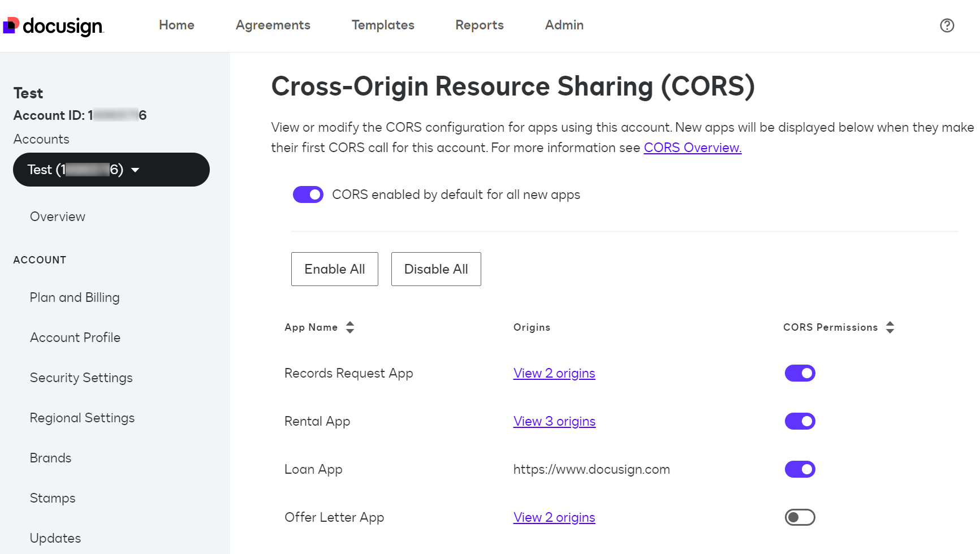Open the CORS Overview link
980x554 pixels.
(692, 148)
